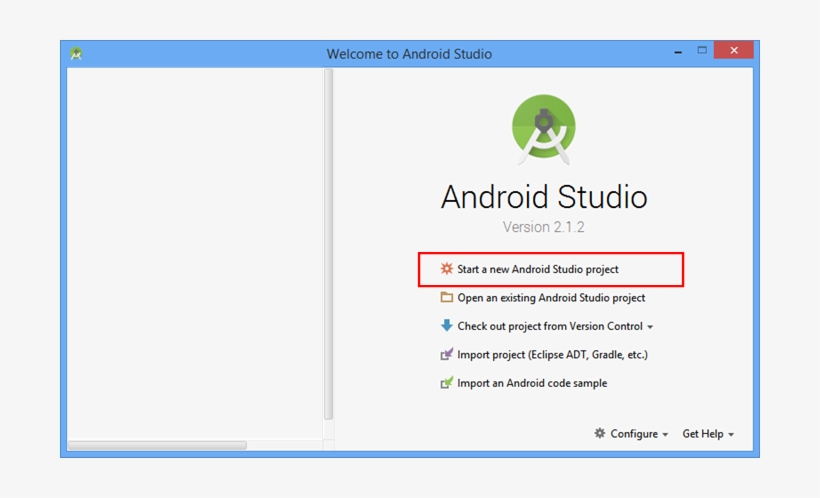
Task: Maximize the Welcome to Android Studio window
Action: [x=702, y=50]
